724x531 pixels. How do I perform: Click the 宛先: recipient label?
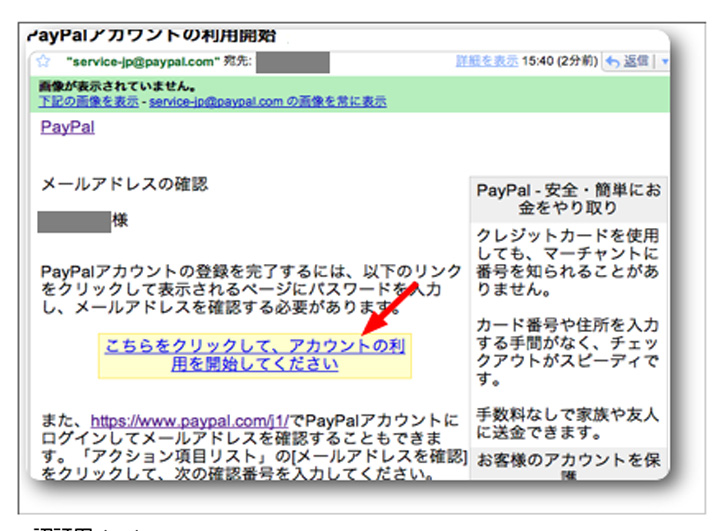[x=238, y=60]
